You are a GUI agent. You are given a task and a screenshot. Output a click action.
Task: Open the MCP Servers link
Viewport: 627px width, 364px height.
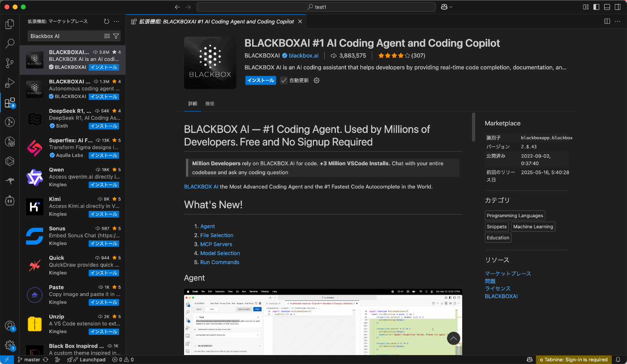click(x=216, y=244)
